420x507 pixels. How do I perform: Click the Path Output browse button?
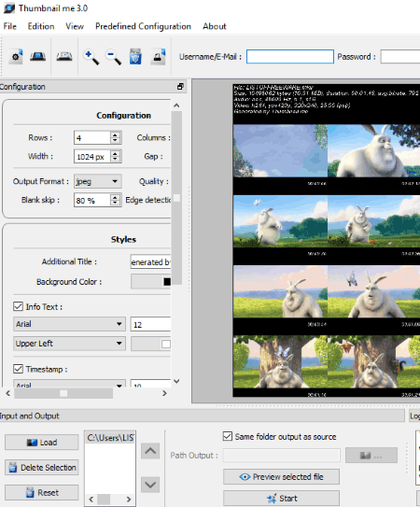pos(371,456)
